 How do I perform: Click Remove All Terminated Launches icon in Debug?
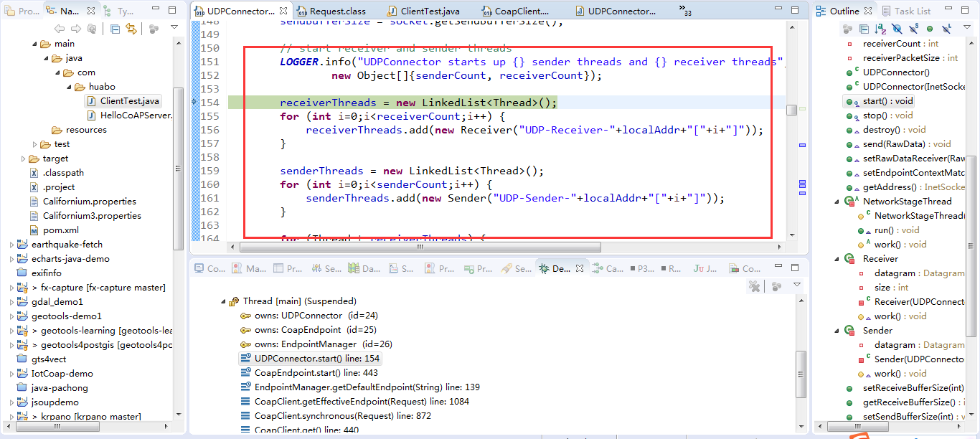754,286
